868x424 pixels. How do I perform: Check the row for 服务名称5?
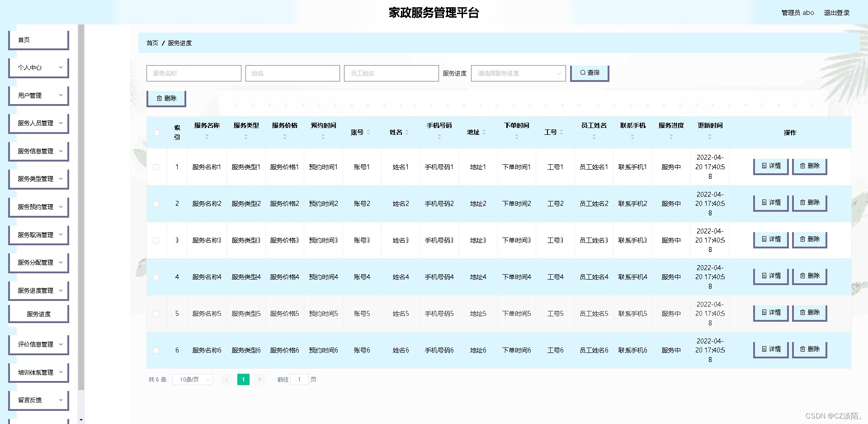[x=156, y=314]
